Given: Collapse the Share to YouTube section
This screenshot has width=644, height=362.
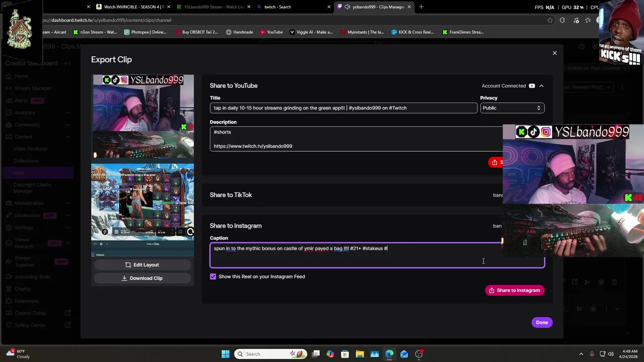Looking at the screenshot, I should 541,86.
